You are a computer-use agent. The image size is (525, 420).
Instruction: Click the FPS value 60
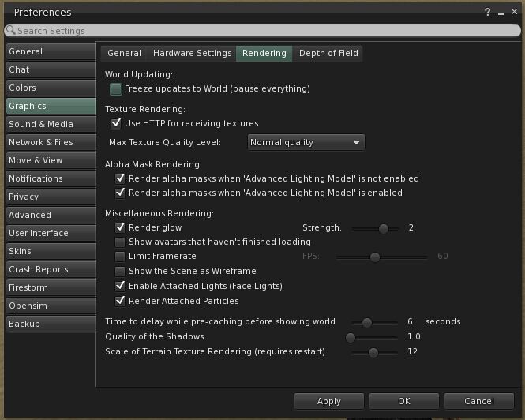(443, 257)
